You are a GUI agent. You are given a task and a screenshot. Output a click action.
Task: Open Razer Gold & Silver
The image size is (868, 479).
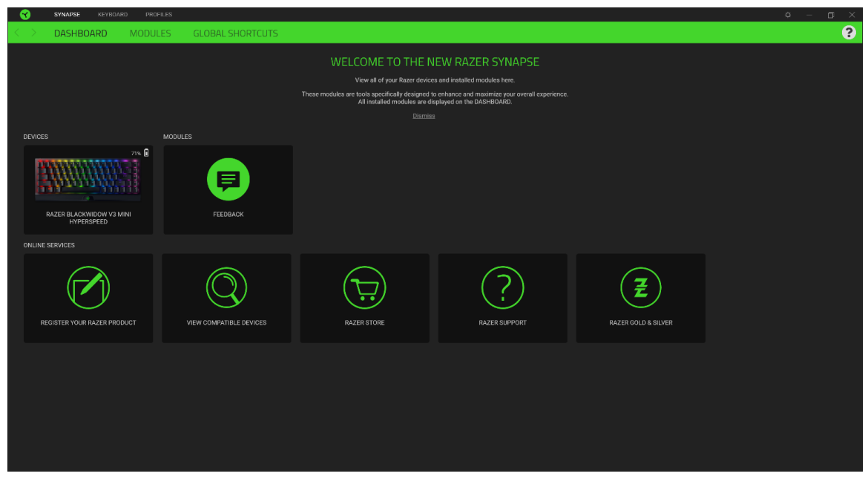pos(640,288)
